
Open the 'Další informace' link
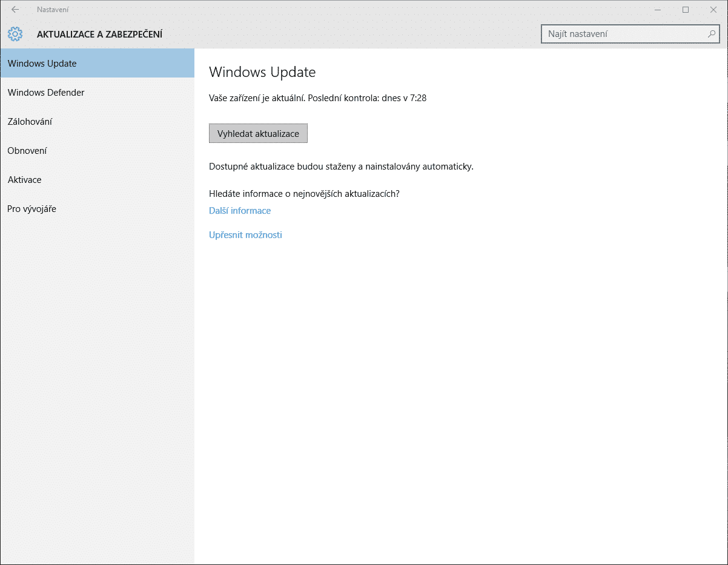240,211
